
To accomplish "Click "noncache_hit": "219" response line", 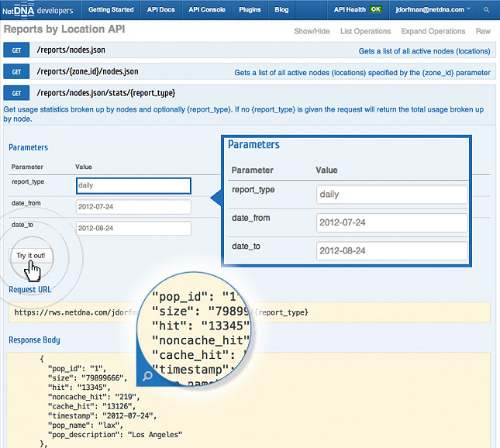I will [x=94, y=397].
